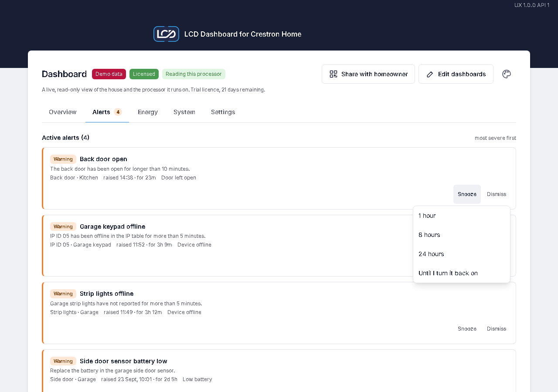Dismiss the Strip lights offline alert
The height and width of the screenshot is (392, 558).
(497, 329)
